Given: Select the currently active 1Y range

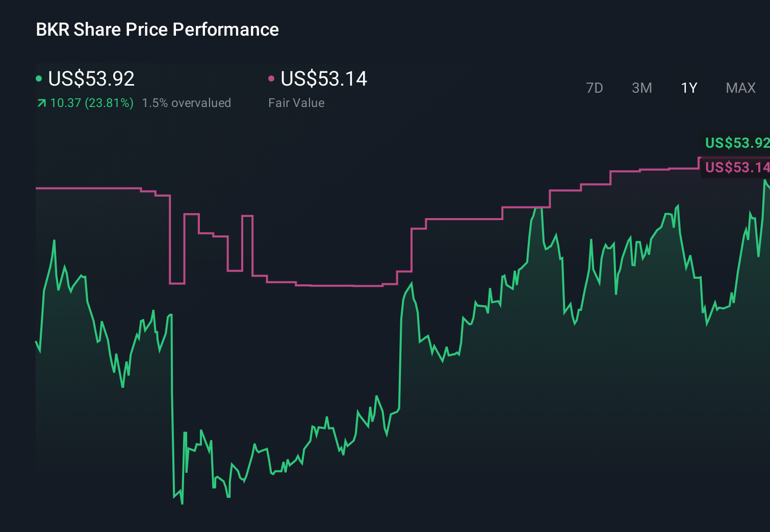Looking at the screenshot, I should pos(688,88).
